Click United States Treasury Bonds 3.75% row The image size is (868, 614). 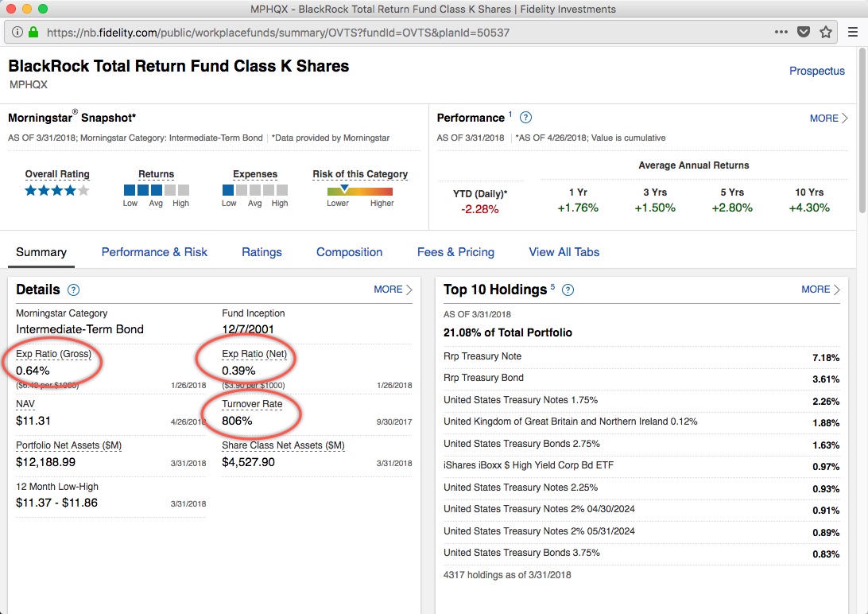641,554
